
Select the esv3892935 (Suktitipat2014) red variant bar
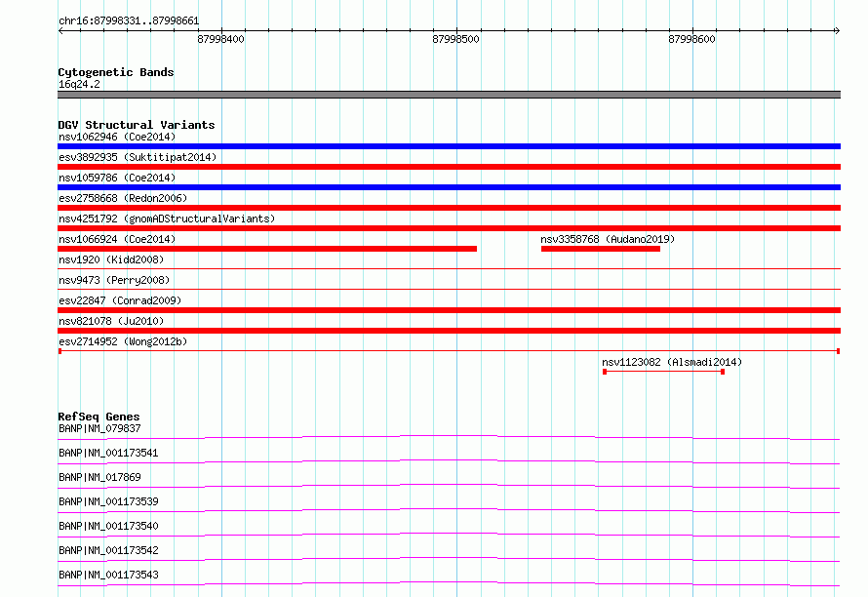(x=449, y=167)
